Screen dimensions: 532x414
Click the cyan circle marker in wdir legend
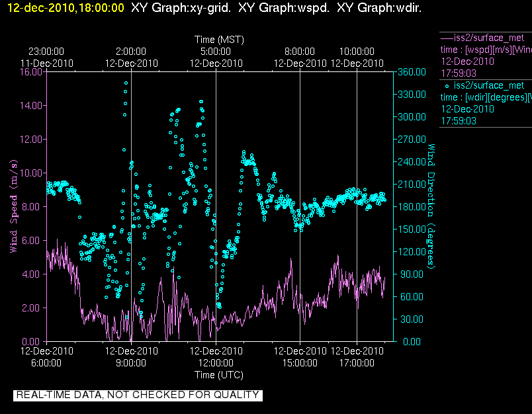[447, 86]
